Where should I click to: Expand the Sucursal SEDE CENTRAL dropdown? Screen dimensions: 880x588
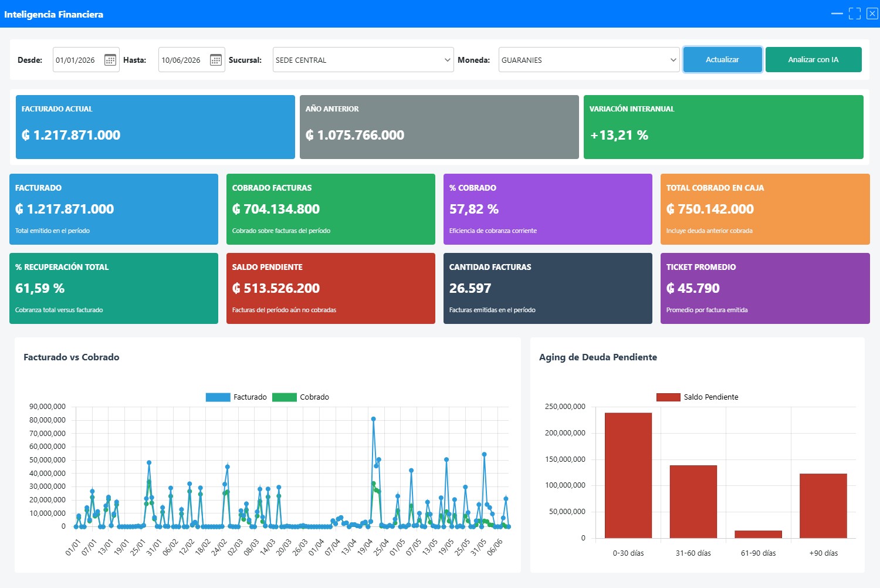[363, 60]
